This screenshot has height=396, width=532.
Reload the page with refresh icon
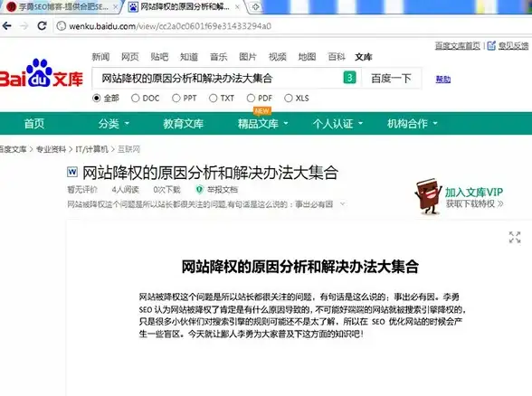42,25
